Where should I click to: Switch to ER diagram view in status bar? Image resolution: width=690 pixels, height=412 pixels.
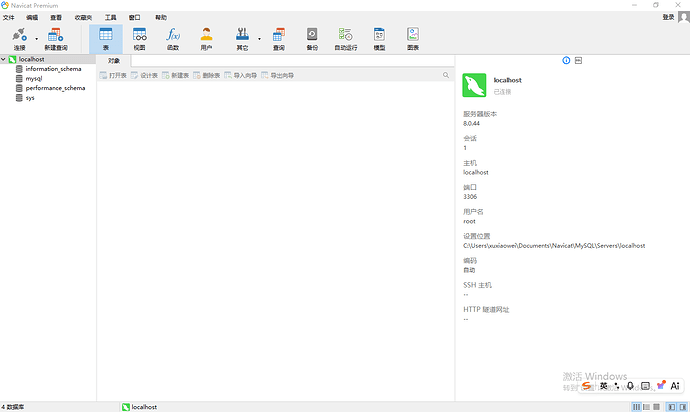click(657, 407)
